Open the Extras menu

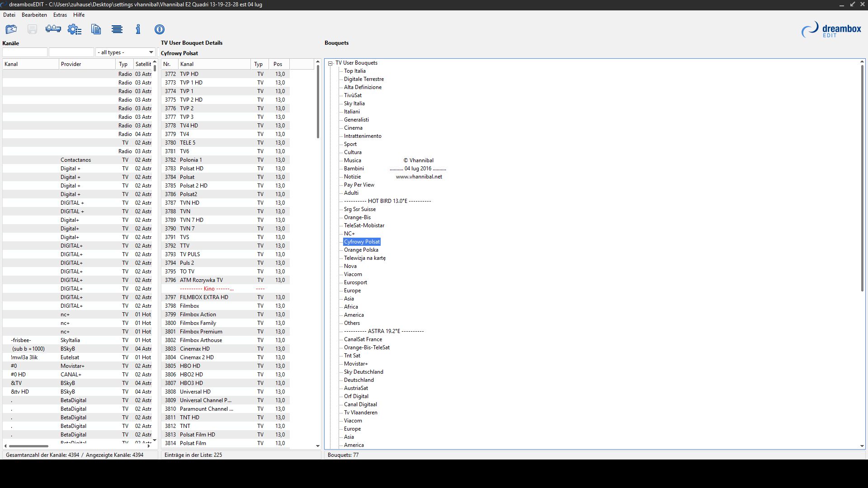60,15
